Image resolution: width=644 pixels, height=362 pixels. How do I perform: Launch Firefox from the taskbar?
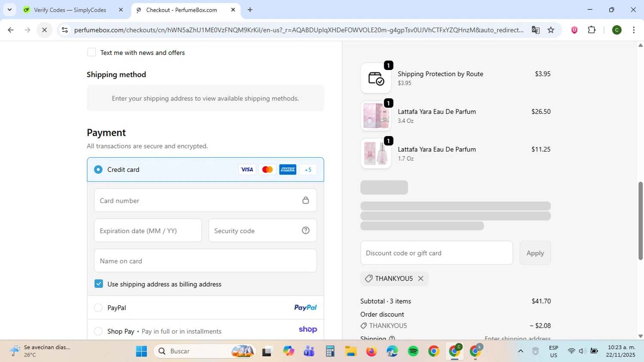[371, 351]
